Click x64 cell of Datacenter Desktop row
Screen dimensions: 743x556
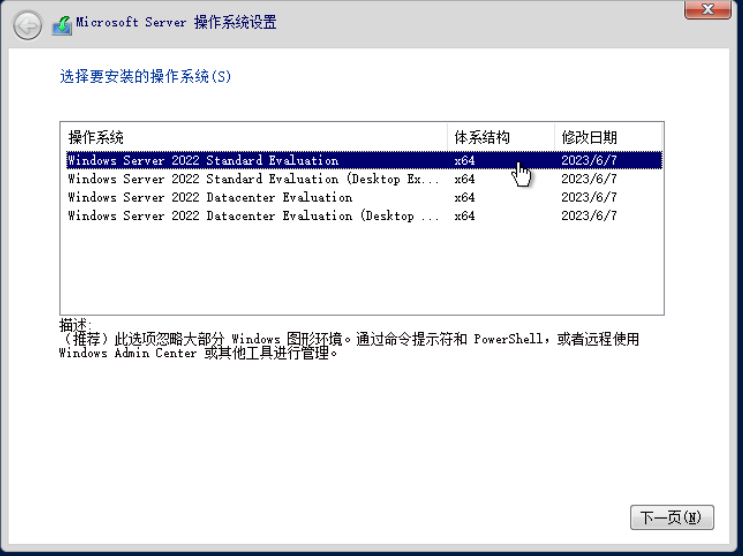click(x=465, y=215)
